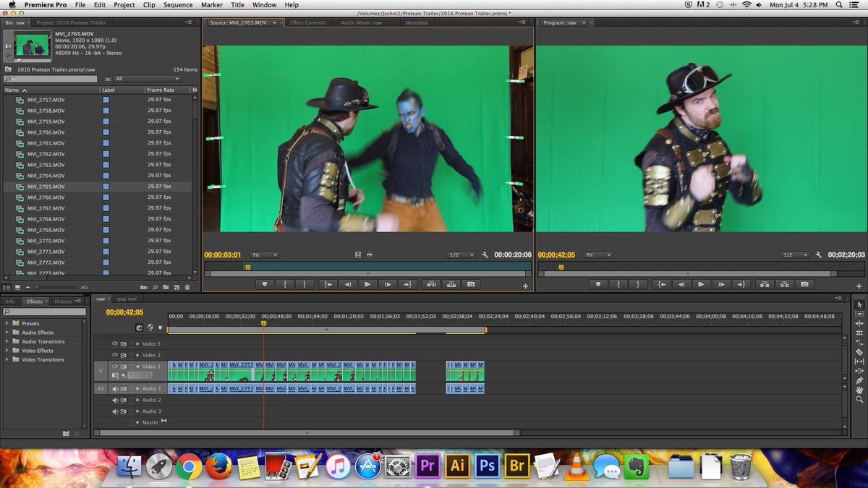
Task: Select the Slide tool
Action: [859, 370]
